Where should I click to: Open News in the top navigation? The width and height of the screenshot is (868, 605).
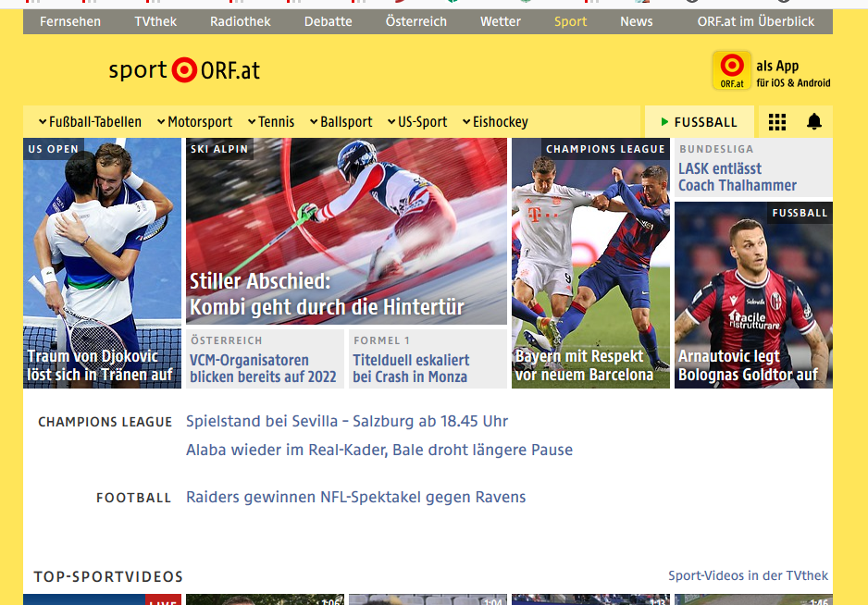tap(636, 21)
